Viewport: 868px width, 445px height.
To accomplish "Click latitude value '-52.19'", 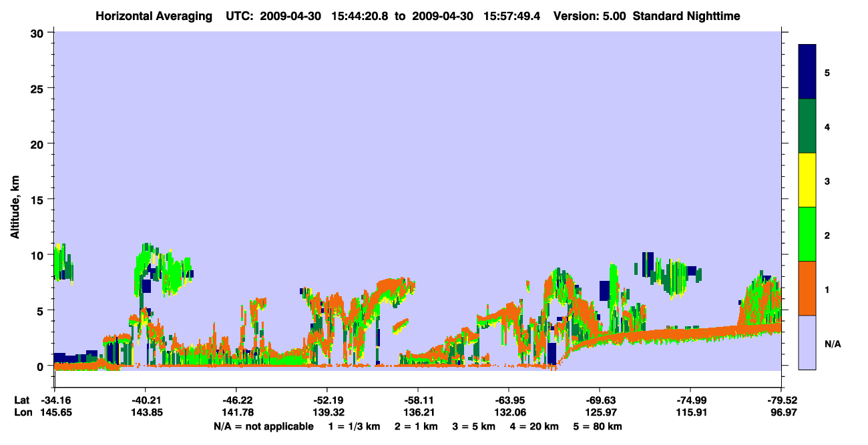I will [327, 400].
